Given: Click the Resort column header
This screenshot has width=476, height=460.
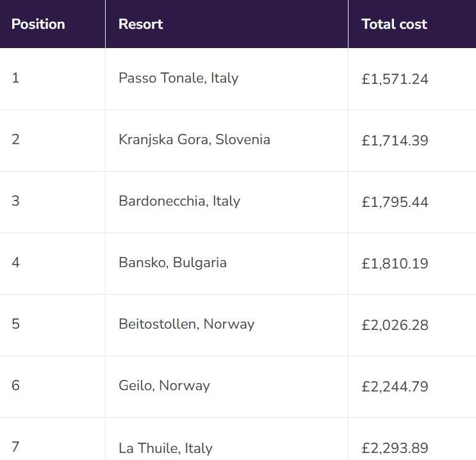Looking at the screenshot, I should point(226,24).
